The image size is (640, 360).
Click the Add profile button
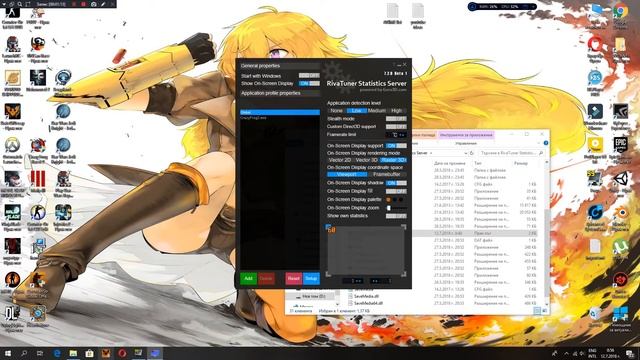(x=248, y=278)
